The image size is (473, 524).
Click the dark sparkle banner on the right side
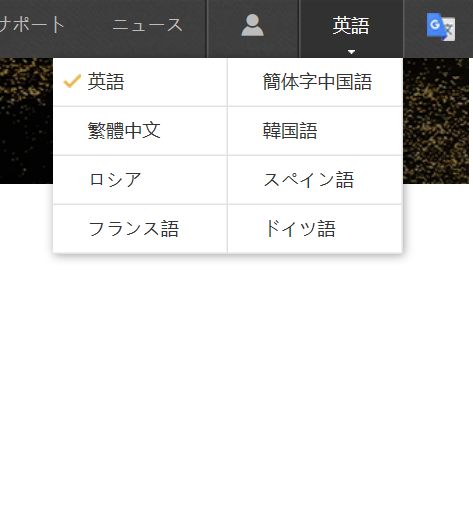click(x=436, y=121)
